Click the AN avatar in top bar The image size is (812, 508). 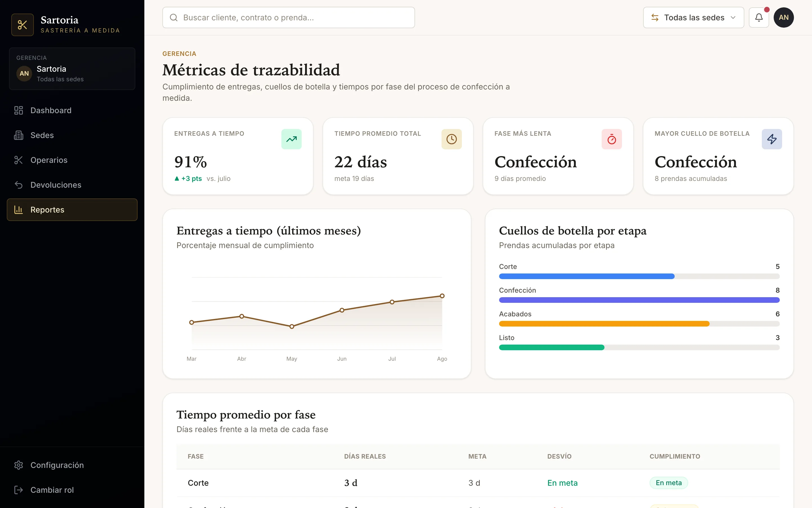coord(784,17)
